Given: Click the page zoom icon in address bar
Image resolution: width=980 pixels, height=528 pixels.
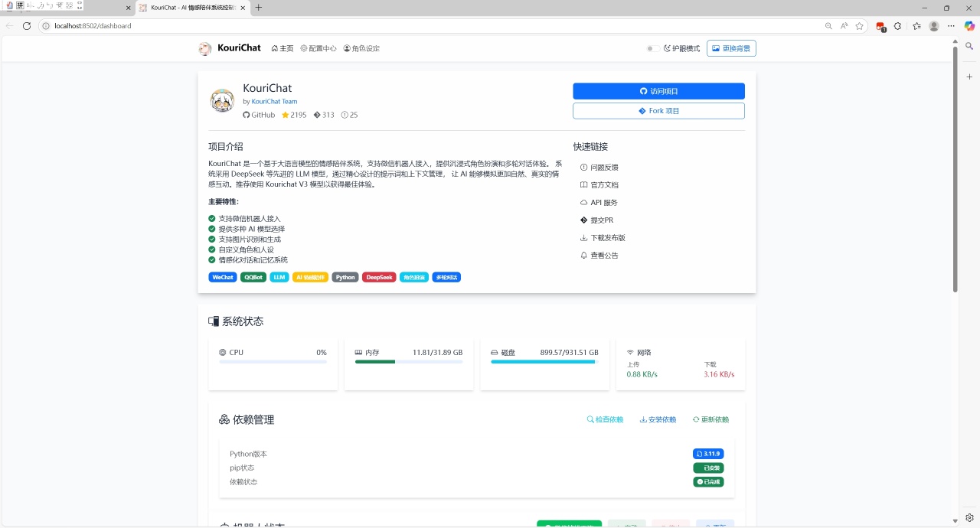Looking at the screenshot, I should pyautogui.click(x=828, y=26).
